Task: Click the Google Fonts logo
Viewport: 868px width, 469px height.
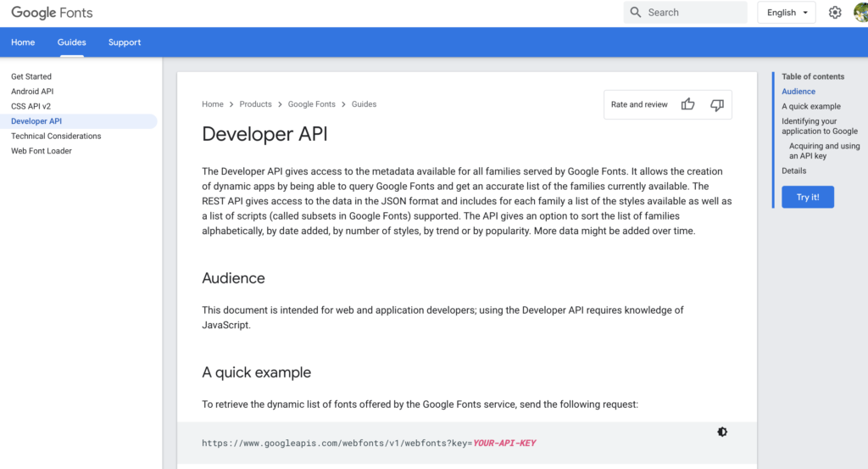Action: [52, 12]
